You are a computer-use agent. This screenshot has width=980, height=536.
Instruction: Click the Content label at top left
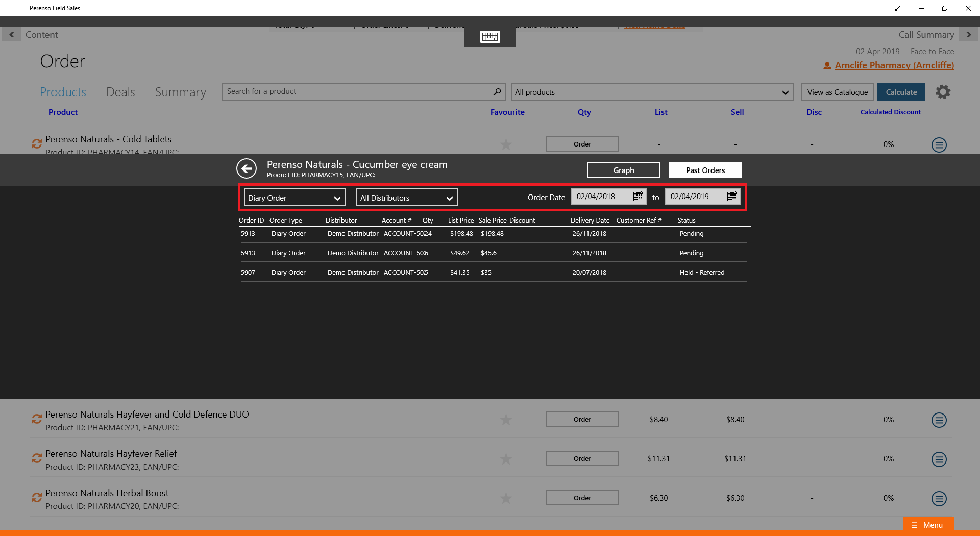pos(41,35)
